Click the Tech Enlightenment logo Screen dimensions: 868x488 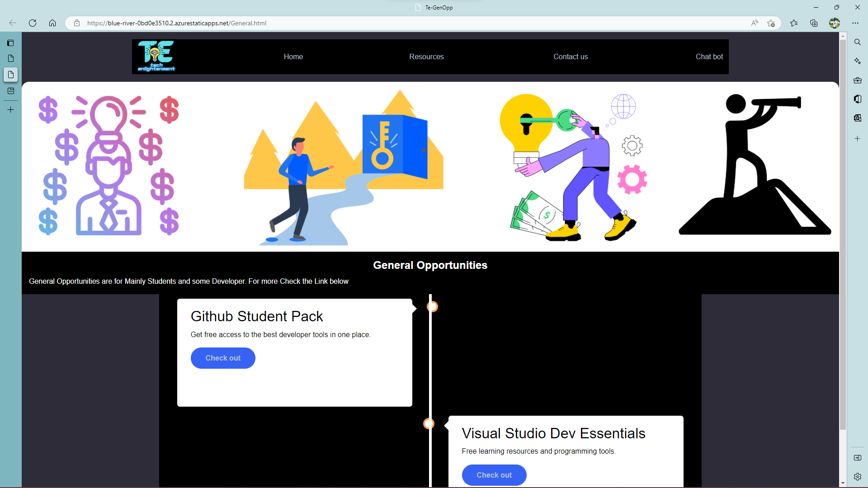click(156, 56)
